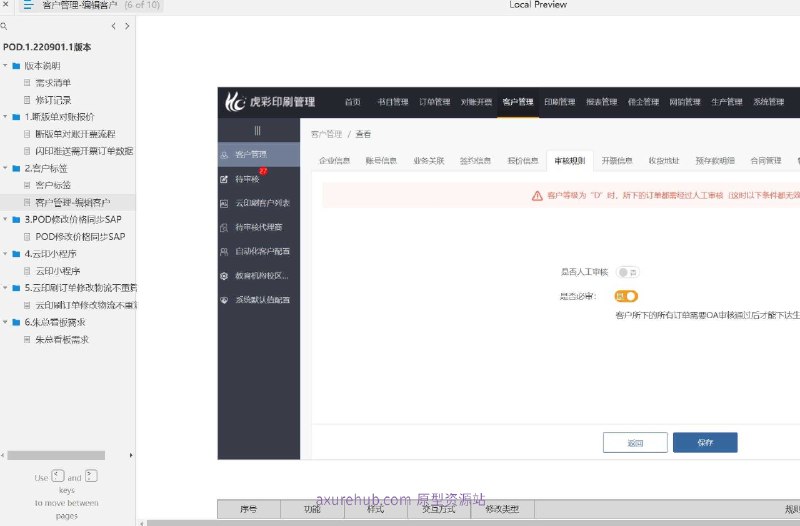Toggle the orange 是否必审 switch

pyautogui.click(x=626, y=296)
